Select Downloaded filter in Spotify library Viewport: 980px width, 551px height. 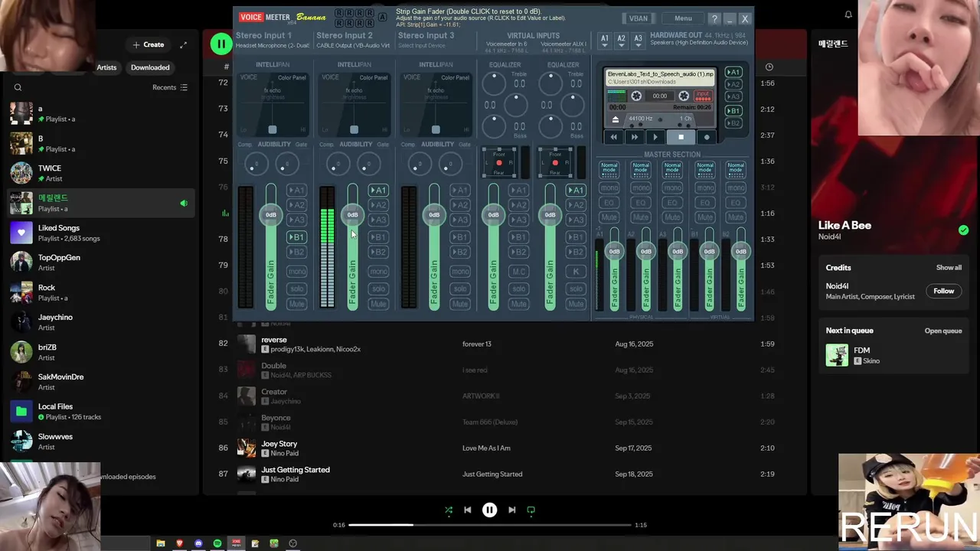click(x=150, y=67)
